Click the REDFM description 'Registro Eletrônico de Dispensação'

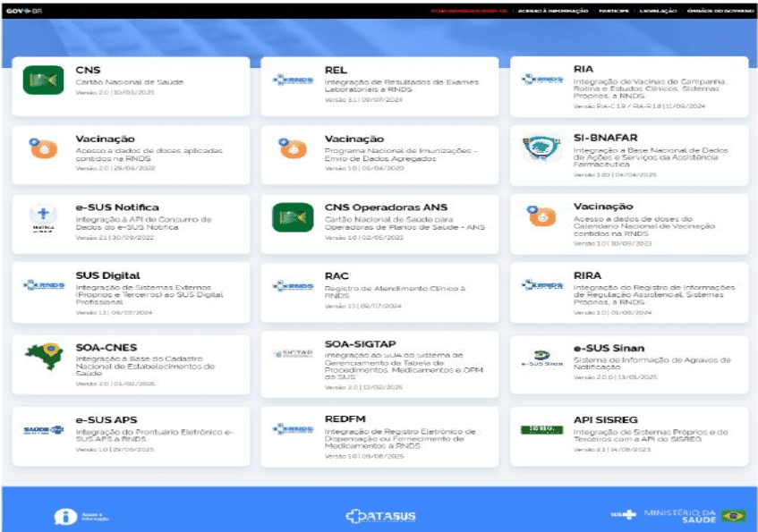(400, 439)
